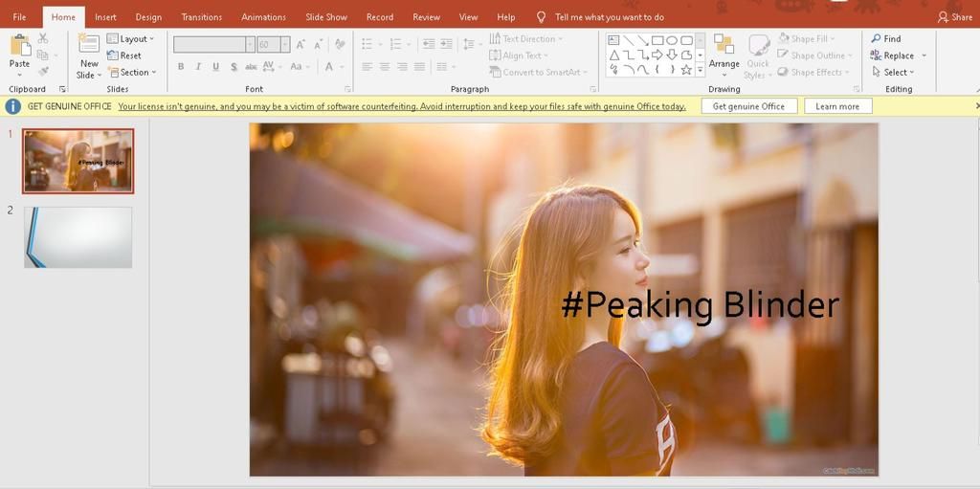Viewport: 980px width, 489px height.
Task: Select the Rectangle shape
Action: point(657,40)
